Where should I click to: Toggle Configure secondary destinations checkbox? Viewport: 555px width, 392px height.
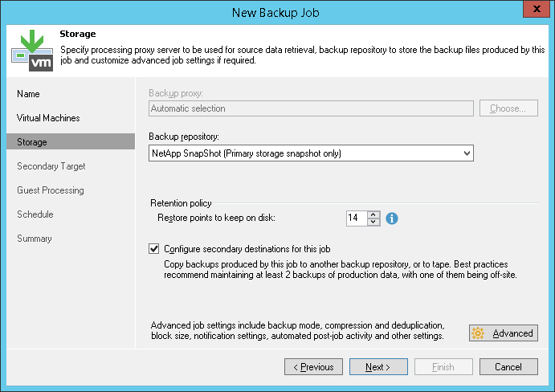pos(155,249)
